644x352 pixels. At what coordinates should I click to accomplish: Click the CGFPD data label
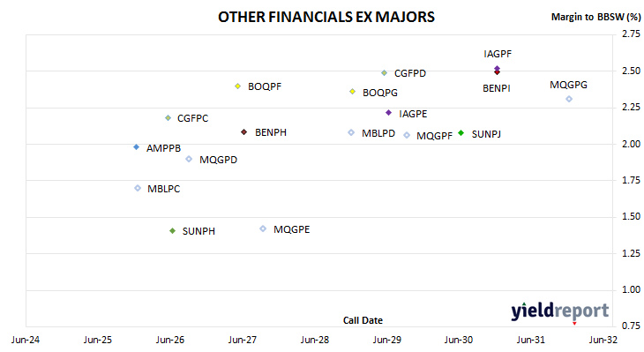coord(410,73)
